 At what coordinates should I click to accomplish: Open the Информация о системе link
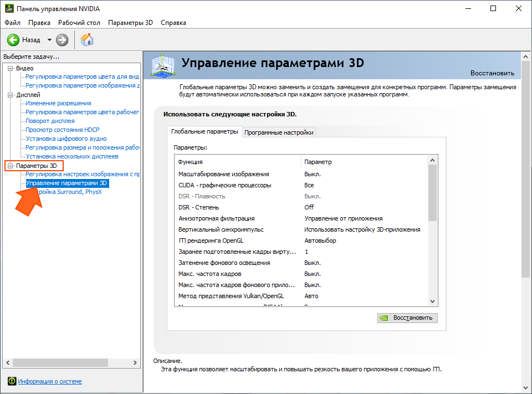coord(50,381)
